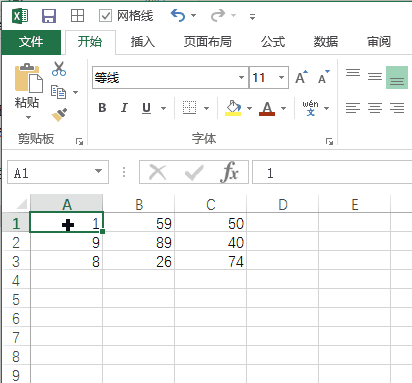Copy selection with the copy icon
The height and width of the screenshot is (383, 412).
[x=59, y=92]
